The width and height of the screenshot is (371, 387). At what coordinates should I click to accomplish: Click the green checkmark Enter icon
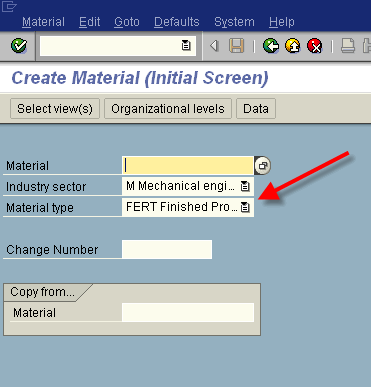coord(19,46)
